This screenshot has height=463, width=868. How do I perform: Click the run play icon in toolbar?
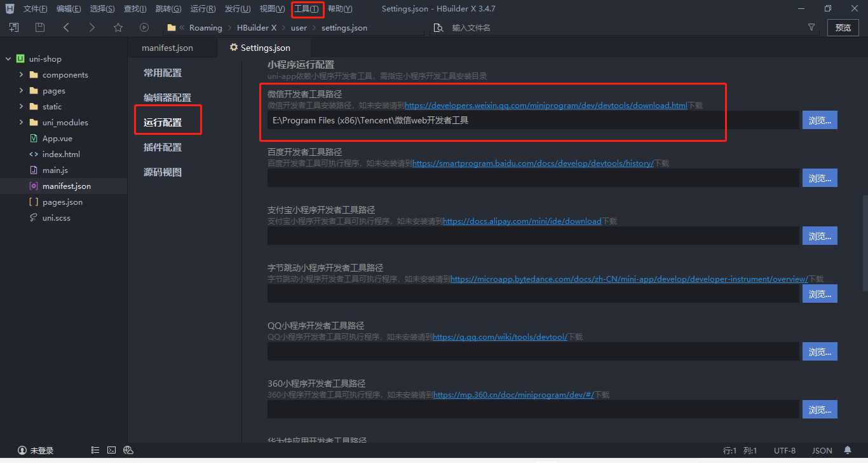tap(144, 27)
